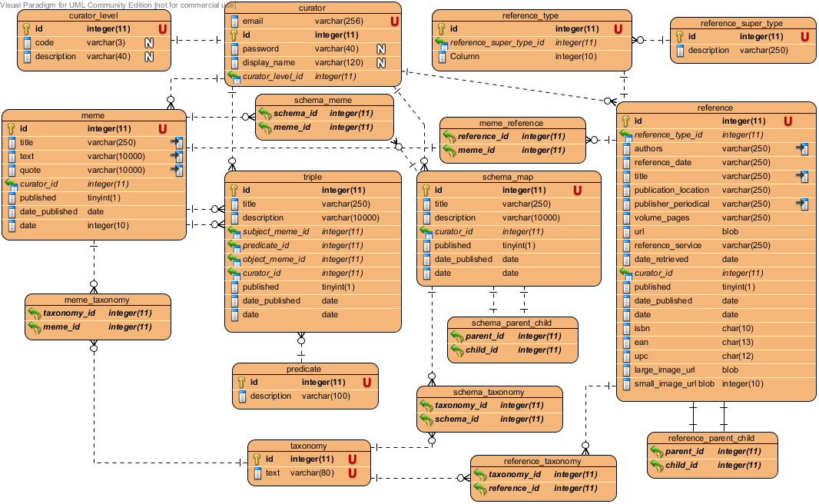The height and width of the screenshot is (504, 819).
Task: Click the foreign key icon for curator_level_id
Action: click(x=235, y=77)
